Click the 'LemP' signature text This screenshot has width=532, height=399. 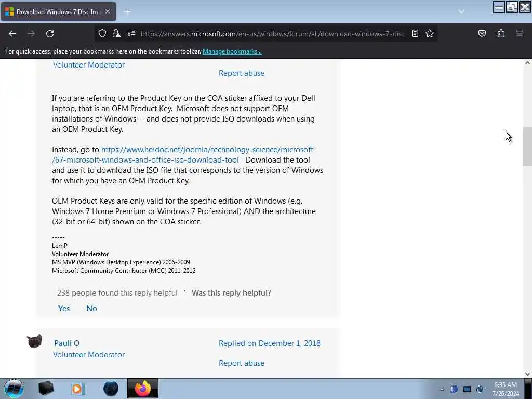coord(60,246)
